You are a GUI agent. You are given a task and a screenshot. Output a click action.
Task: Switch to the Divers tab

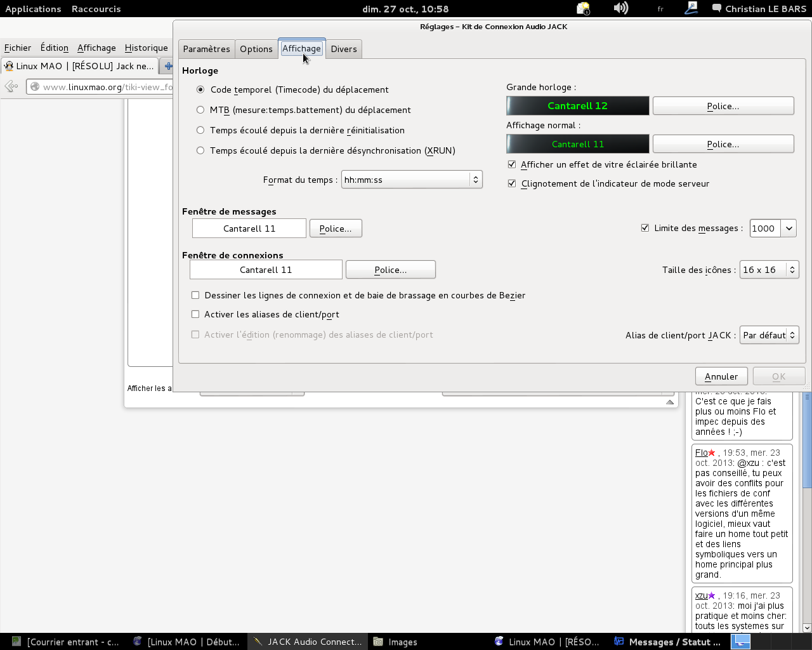(x=344, y=49)
